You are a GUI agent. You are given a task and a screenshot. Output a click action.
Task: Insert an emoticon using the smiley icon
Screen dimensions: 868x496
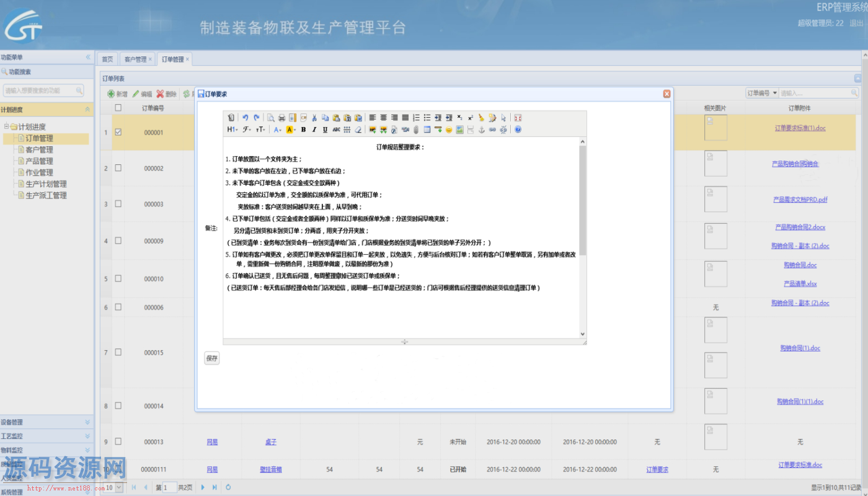(449, 130)
